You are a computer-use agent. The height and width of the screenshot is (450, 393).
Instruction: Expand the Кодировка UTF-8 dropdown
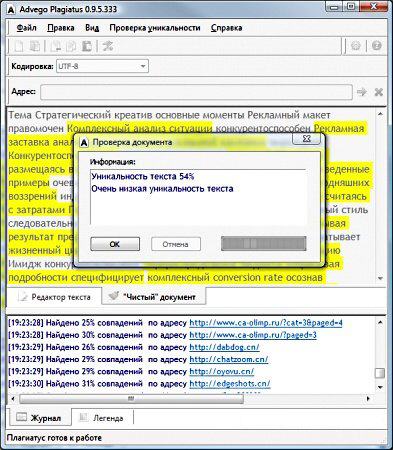[143, 66]
